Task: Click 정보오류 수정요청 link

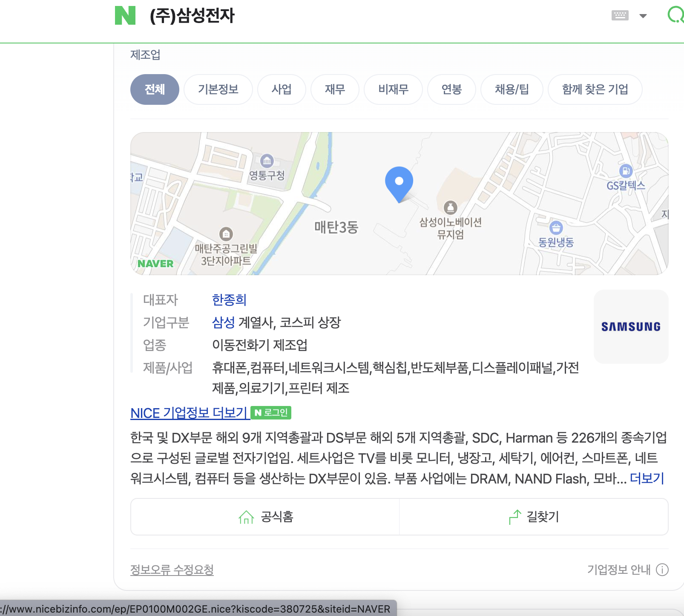Action: [x=172, y=570]
